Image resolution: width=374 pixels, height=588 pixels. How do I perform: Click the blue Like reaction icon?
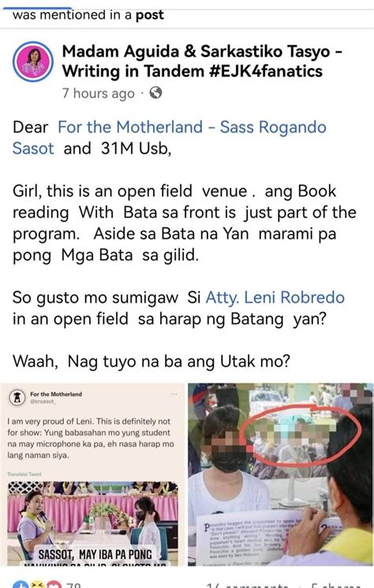21,585
